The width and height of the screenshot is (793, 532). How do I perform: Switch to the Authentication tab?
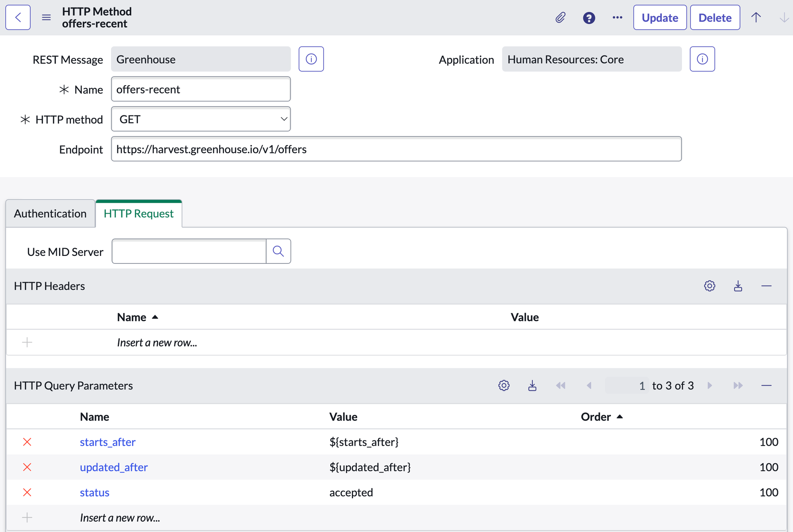click(x=50, y=214)
